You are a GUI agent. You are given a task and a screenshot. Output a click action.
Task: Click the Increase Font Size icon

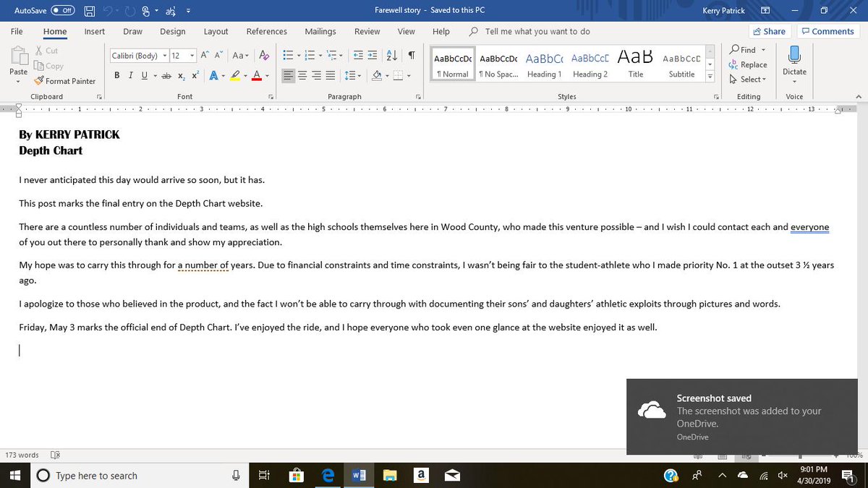point(205,56)
